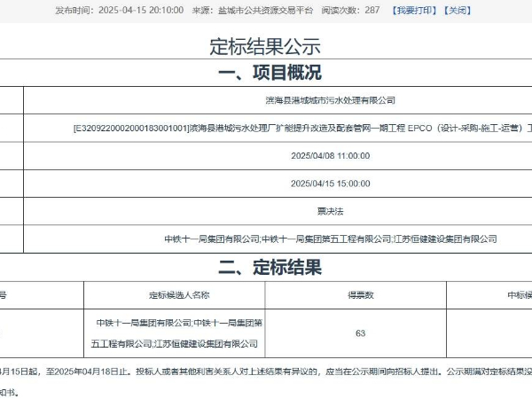
Task: Select the read count 287
Action: (372, 10)
